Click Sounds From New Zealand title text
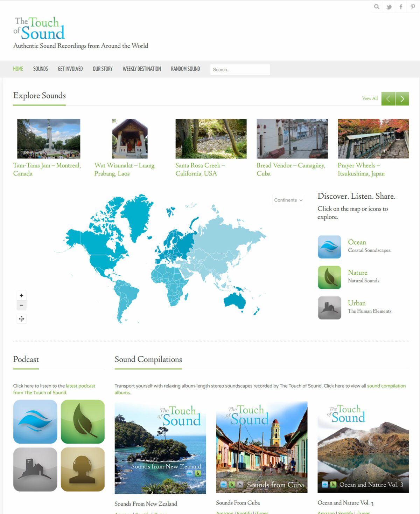The image size is (420, 514). tap(146, 504)
